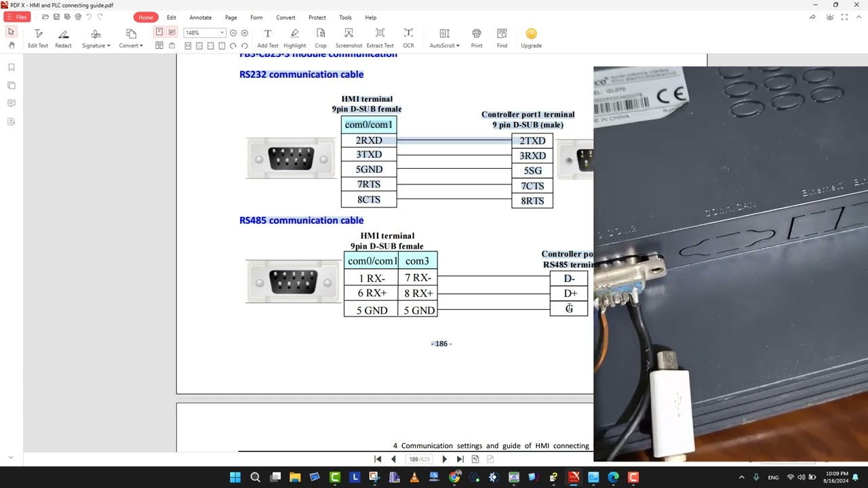Image resolution: width=868 pixels, height=488 pixels.
Task: Open the Edit ribbon tab
Action: [x=172, y=18]
